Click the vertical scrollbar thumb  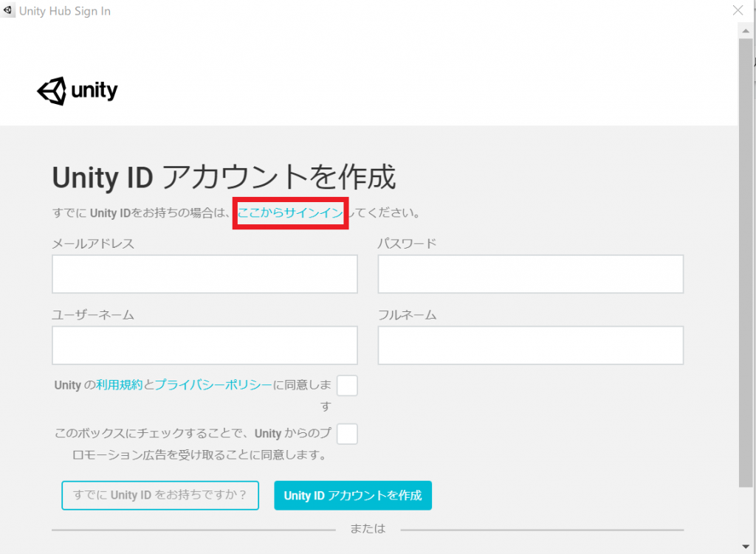(746, 263)
